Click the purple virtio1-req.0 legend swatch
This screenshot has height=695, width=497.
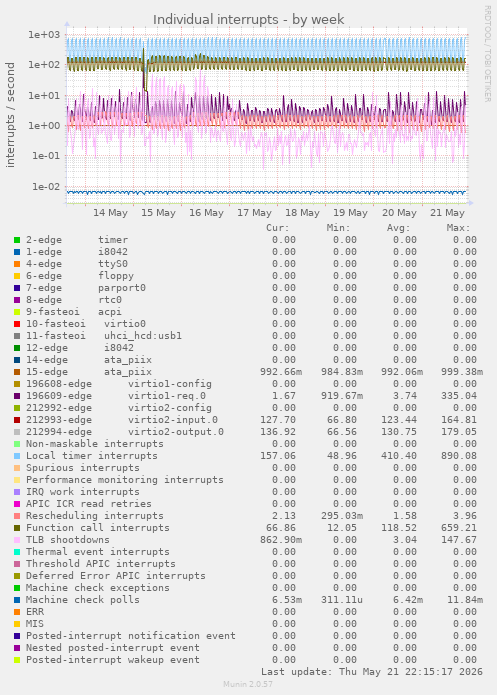point(17,396)
